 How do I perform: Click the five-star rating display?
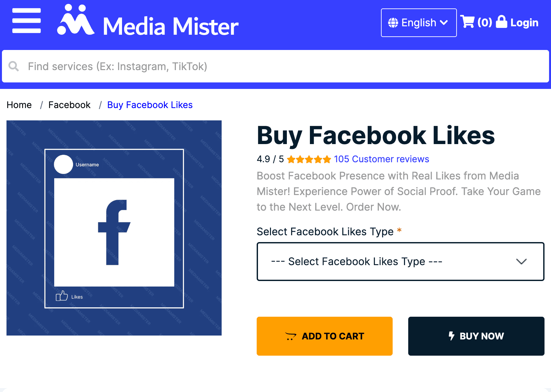tap(309, 159)
